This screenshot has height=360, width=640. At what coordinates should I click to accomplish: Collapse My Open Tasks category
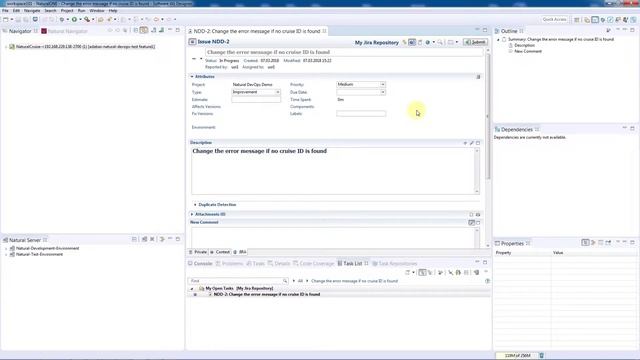pos(192,289)
